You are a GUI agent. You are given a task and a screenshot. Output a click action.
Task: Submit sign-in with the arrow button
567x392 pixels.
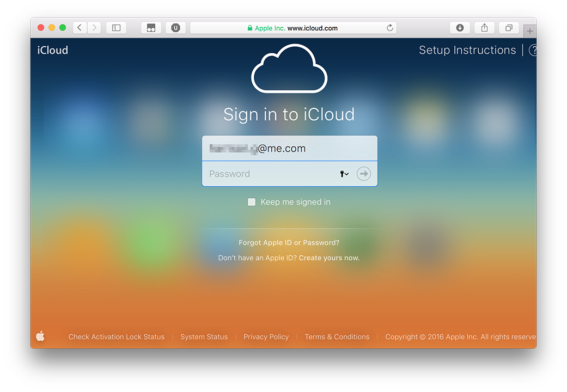(364, 174)
